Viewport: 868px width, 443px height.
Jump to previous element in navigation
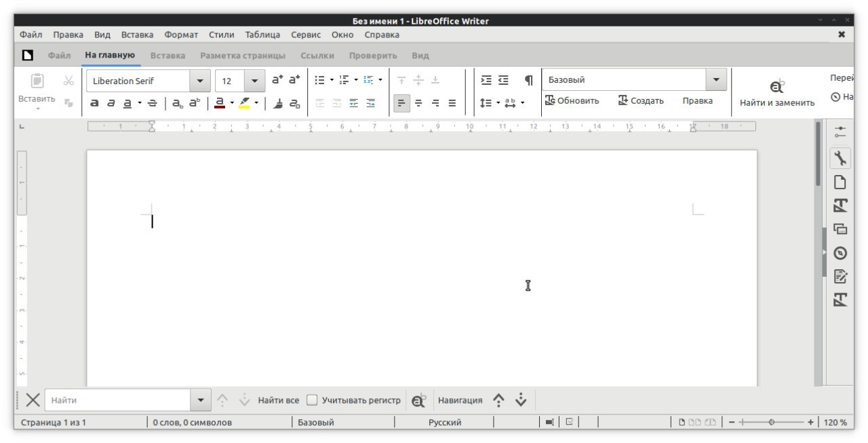click(x=498, y=400)
